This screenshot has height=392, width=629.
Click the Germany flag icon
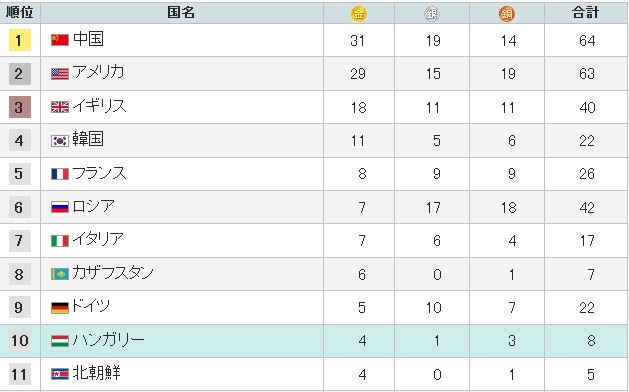[60, 307]
